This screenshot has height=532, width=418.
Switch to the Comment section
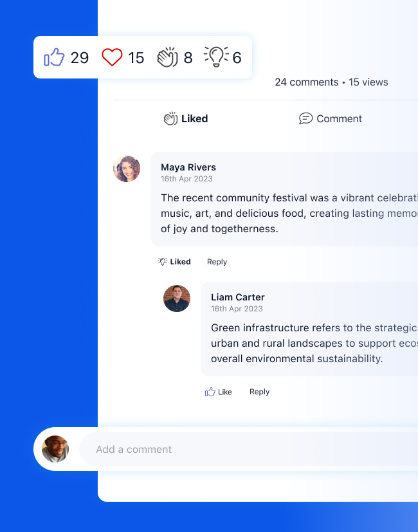(331, 118)
